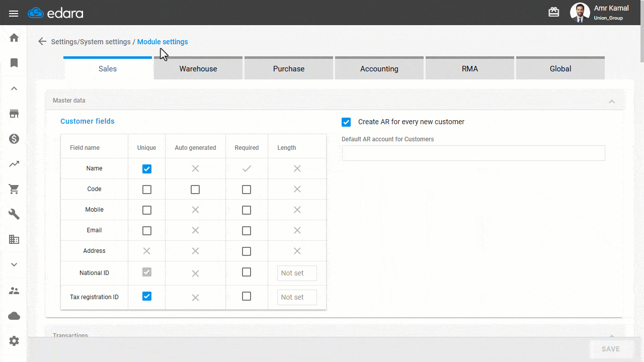The image size is (644, 362).
Task: Go to Home icon in sidebar
Action: [14, 38]
